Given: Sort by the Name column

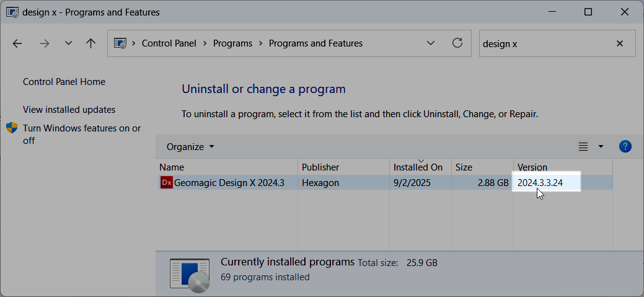Looking at the screenshot, I should tap(228, 167).
